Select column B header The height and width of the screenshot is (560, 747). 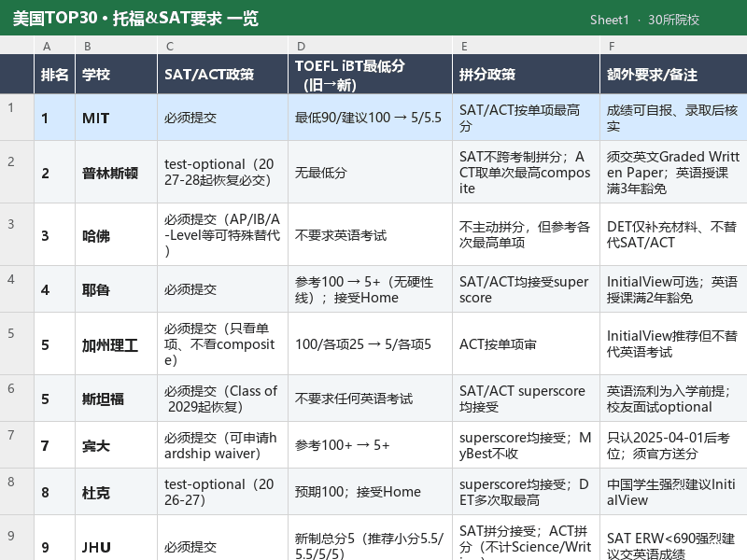click(x=116, y=46)
